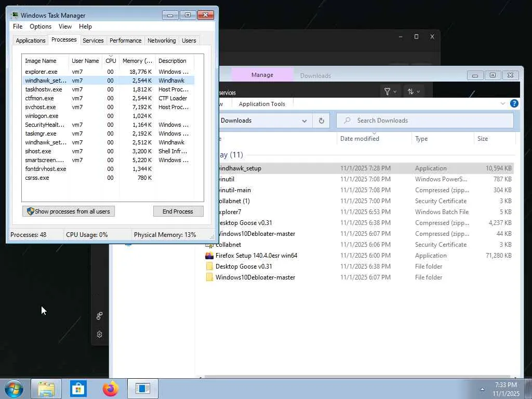Sort files by Size column
The height and width of the screenshot is (399, 532).
tap(495, 138)
